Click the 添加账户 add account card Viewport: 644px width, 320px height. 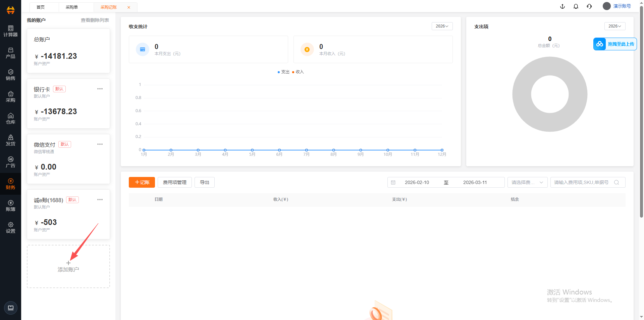(x=68, y=266)
